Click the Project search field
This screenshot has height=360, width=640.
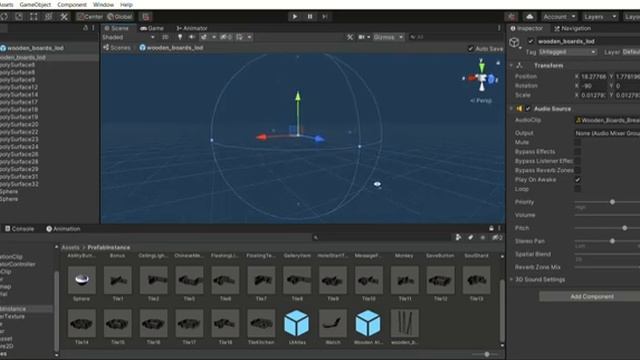pyautogui.click(x=381, y=237)
